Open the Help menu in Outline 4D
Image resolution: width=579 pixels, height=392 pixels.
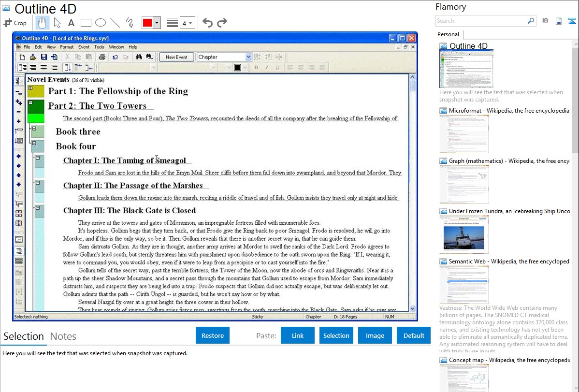(x=133, y=47)
